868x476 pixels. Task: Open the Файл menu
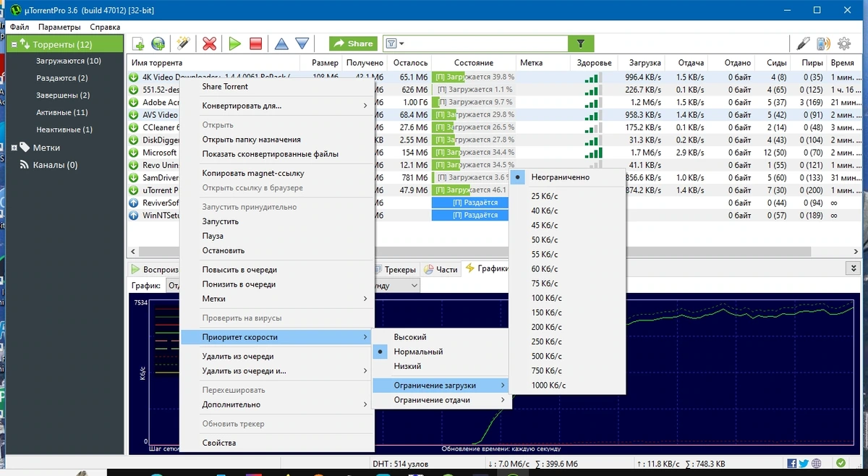[20, 27]
